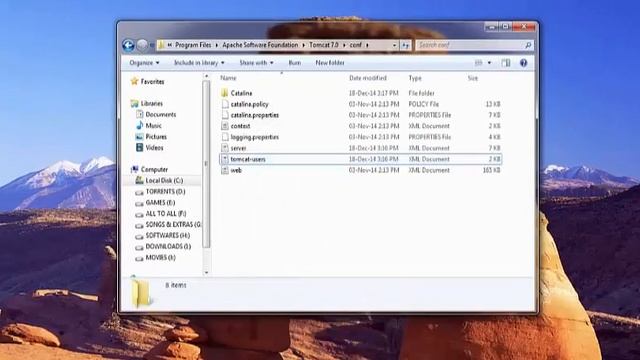Sort by the Size column header
The width and height of the screenshot is (640, 360).
coord(473,78)
